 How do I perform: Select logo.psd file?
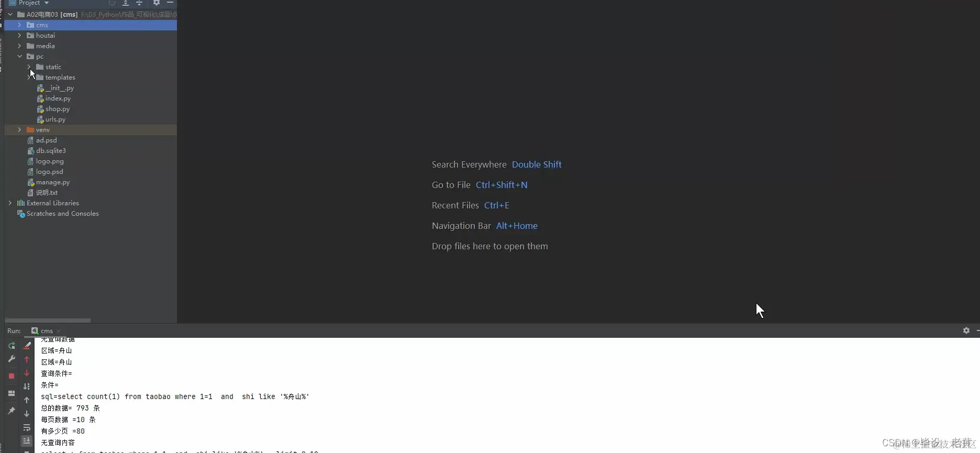tap(49, 172)
